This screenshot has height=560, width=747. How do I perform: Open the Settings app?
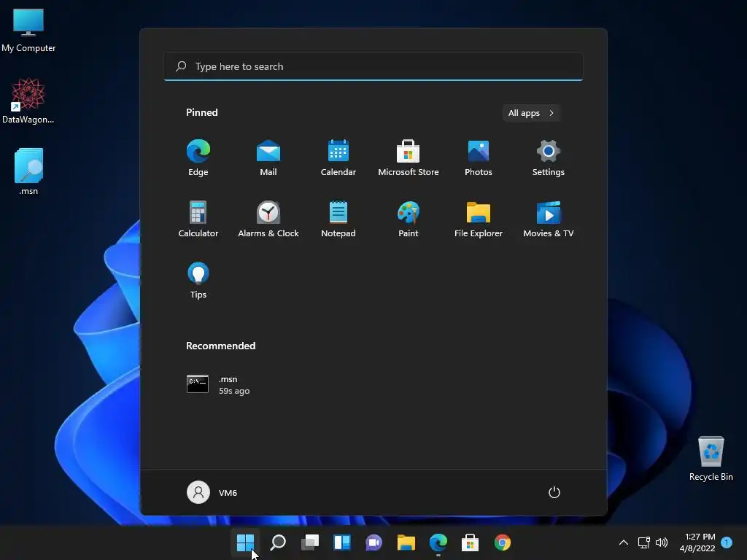[549, 158]
